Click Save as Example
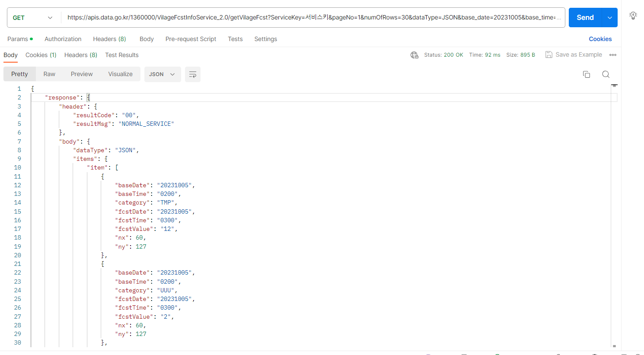The image size is (644, 355). click(574, 54)
